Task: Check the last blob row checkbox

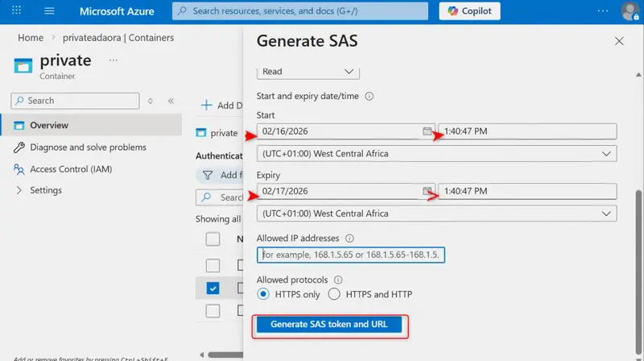Action: (x=213, y=311)
